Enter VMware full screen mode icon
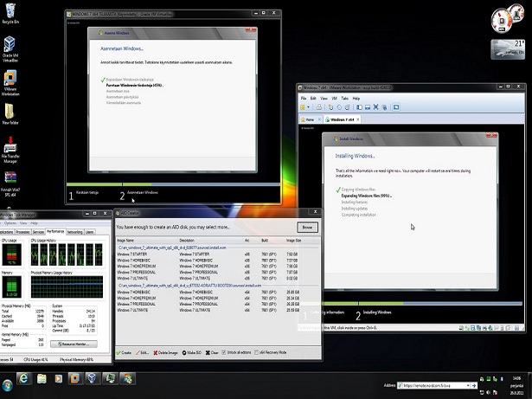 click(x=376, y=107)
